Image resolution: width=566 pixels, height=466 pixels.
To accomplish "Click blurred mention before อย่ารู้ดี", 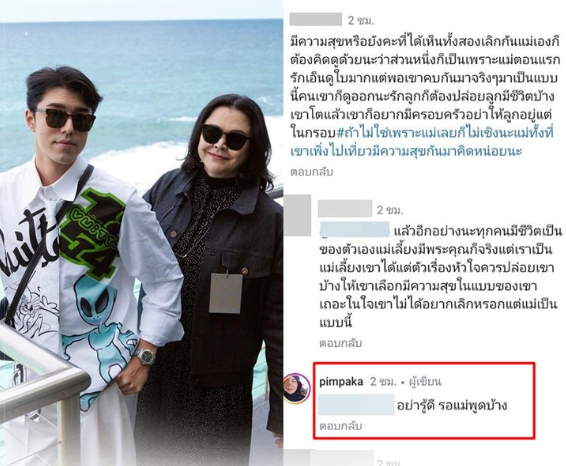I will click(x=356, y=405).
